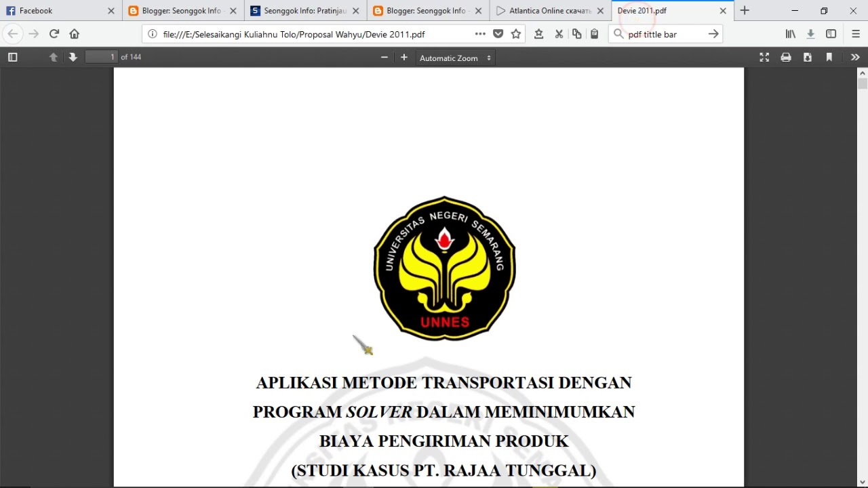Open the current view bookmark link
The width and height of the screenshot is (868, 488).
829,58
